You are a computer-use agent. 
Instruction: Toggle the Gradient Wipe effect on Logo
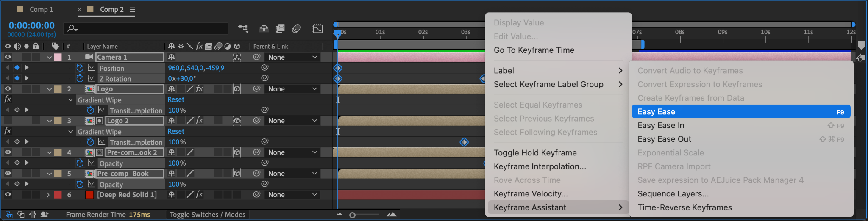tap(8, 99)
